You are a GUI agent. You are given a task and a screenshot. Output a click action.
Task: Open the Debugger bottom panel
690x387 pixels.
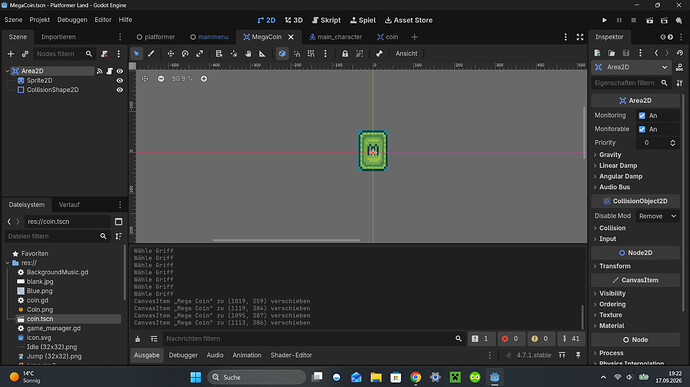tap(183, 355)
